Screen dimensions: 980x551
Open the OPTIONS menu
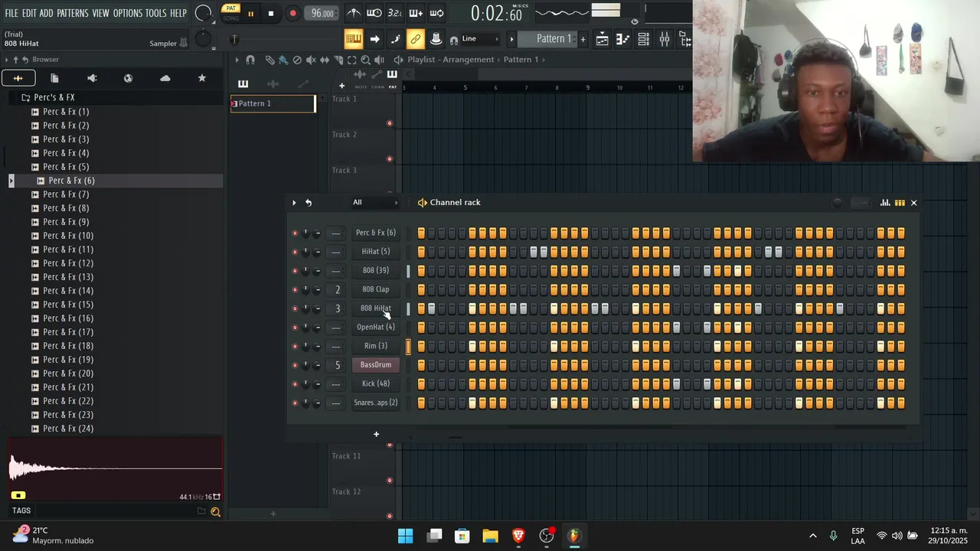[x=128, y=13]
